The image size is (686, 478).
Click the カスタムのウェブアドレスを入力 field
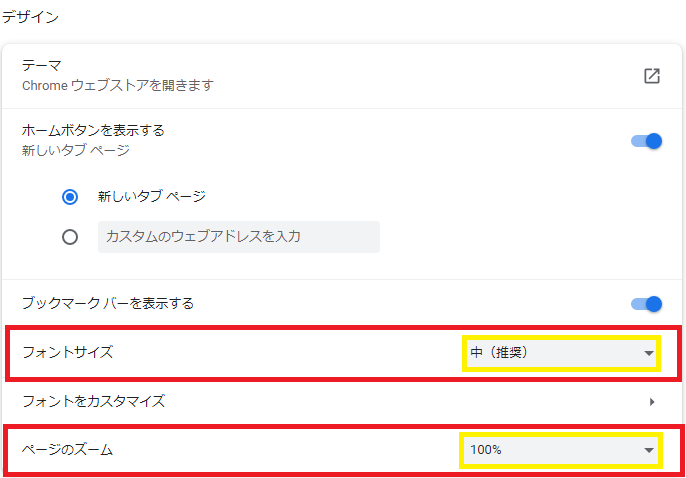(238, 237)
